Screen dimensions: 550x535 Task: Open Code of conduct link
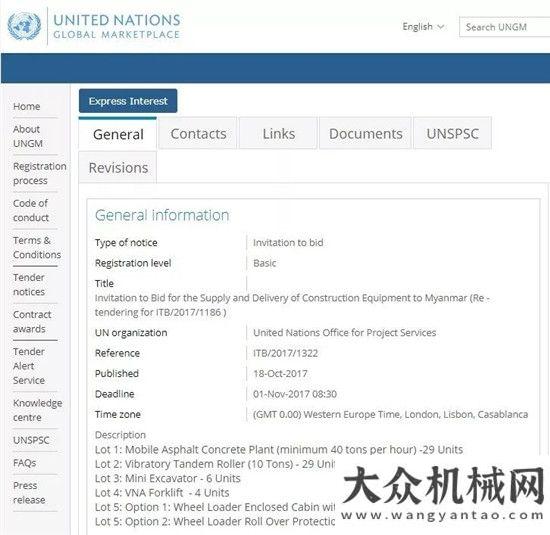tap(31, 210)
